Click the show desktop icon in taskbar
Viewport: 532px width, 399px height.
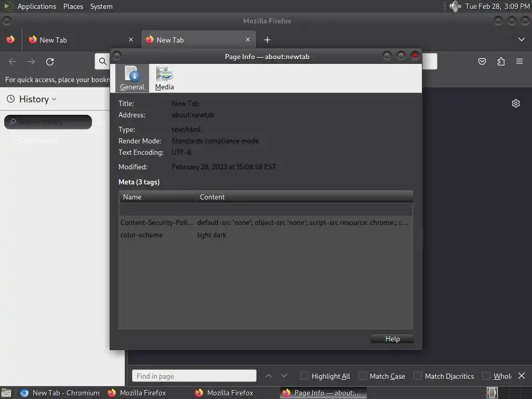[6, 393]
